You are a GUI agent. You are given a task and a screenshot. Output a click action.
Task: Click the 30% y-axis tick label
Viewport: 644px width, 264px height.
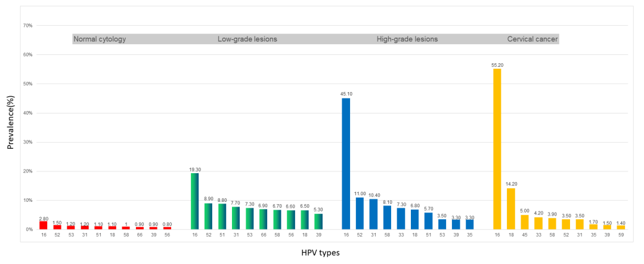[x=28, y=142]
